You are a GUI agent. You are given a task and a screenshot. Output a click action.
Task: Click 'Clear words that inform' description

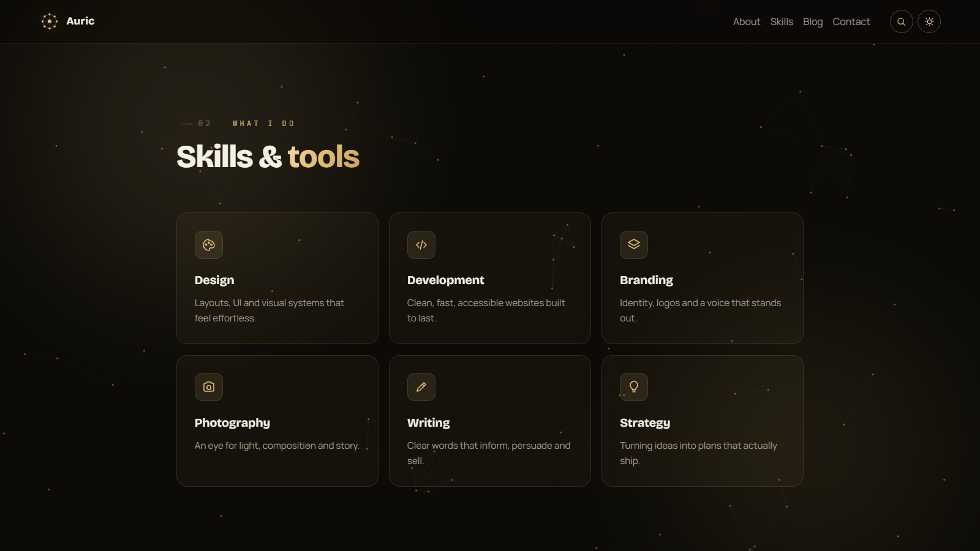pos(489,453)
